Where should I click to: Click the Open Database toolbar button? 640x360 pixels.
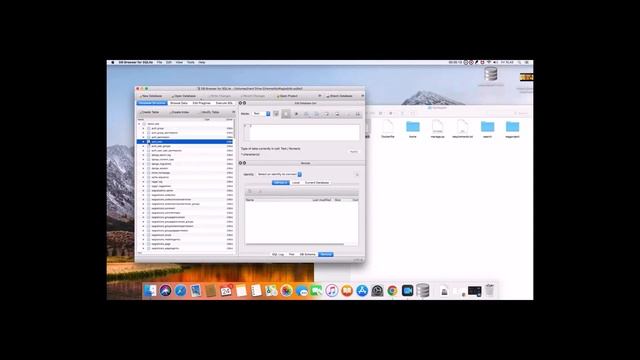[184, 96]
